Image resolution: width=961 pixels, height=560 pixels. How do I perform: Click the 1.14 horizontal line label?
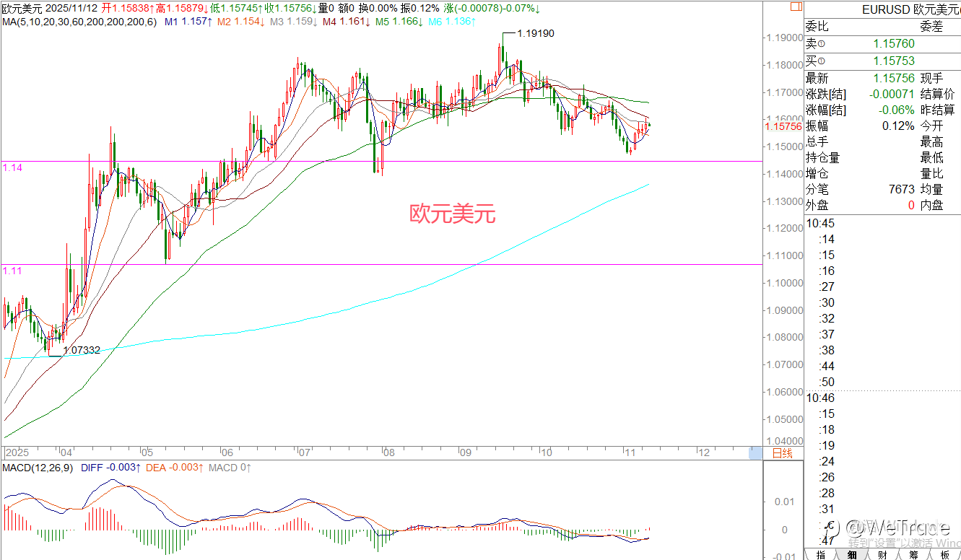coord(12,167)
